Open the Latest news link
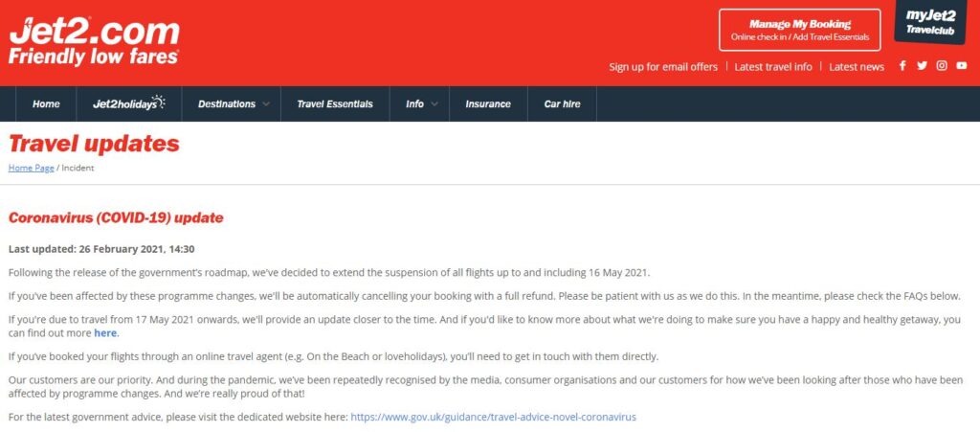The width and height of the screenshot is (980, 432). click(857, 67)
